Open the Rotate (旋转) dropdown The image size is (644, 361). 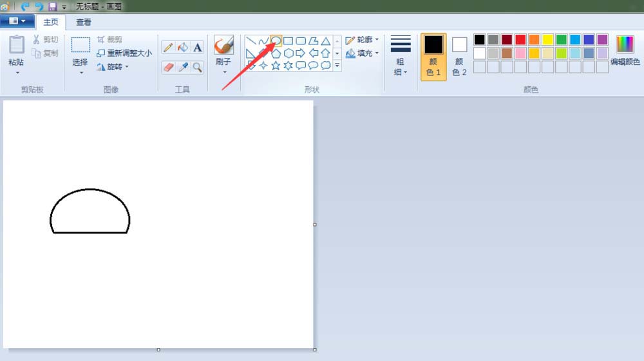click(113, 66)
